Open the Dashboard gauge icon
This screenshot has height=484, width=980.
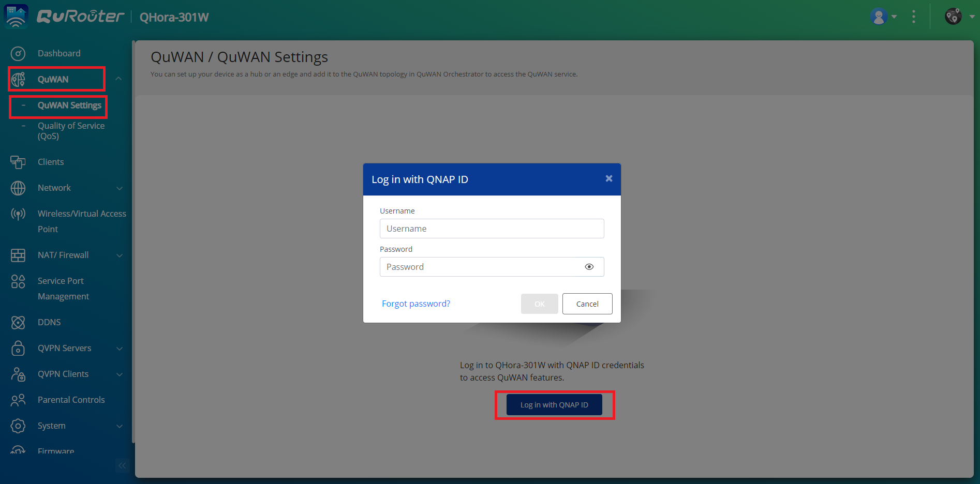point(18,53)
